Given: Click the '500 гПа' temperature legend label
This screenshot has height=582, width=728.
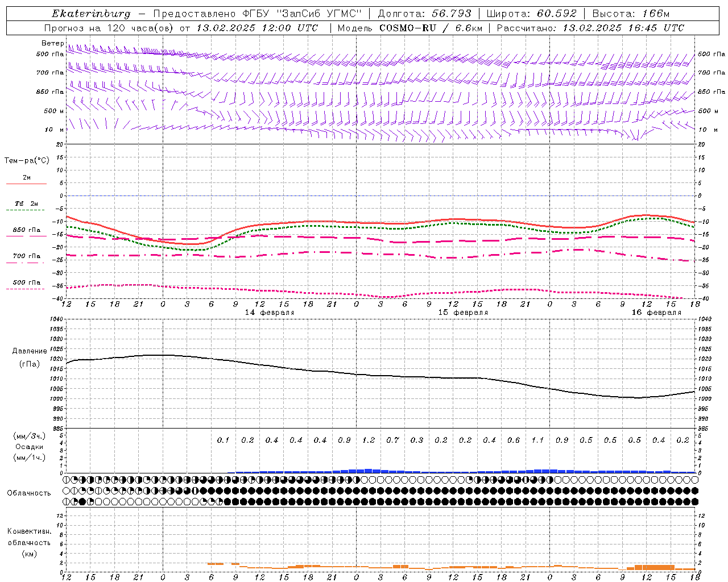Looking at the screenshot, I should [27, 282].
